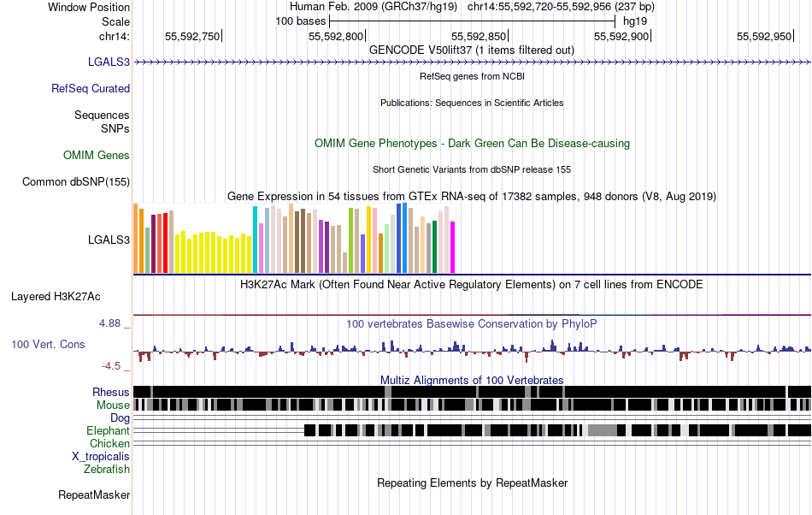
Task: Open the RefSeq Curated track label
Action: [91, 89]
